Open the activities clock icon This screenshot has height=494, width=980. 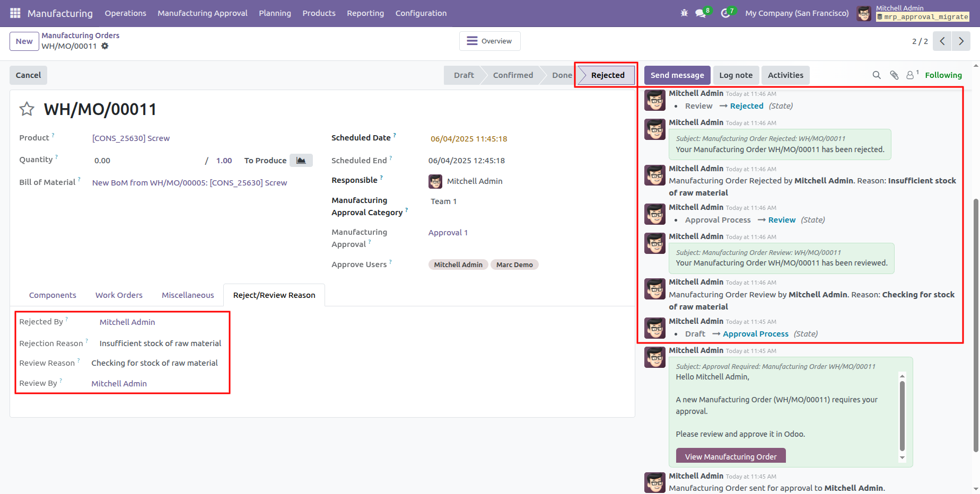[x=725, y=13]
